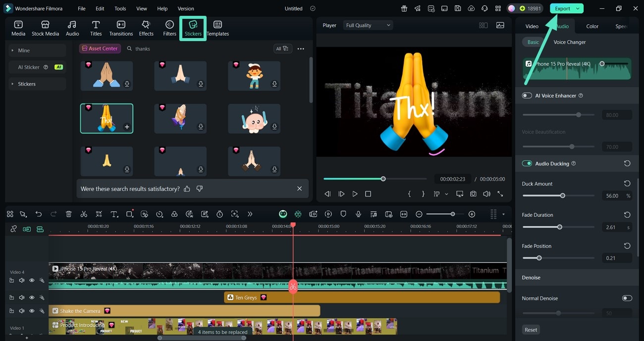The height and width of the screenshot is (341, 644).
Task: Hide the Ten Greys track eye icon
Action: point(32,297)
